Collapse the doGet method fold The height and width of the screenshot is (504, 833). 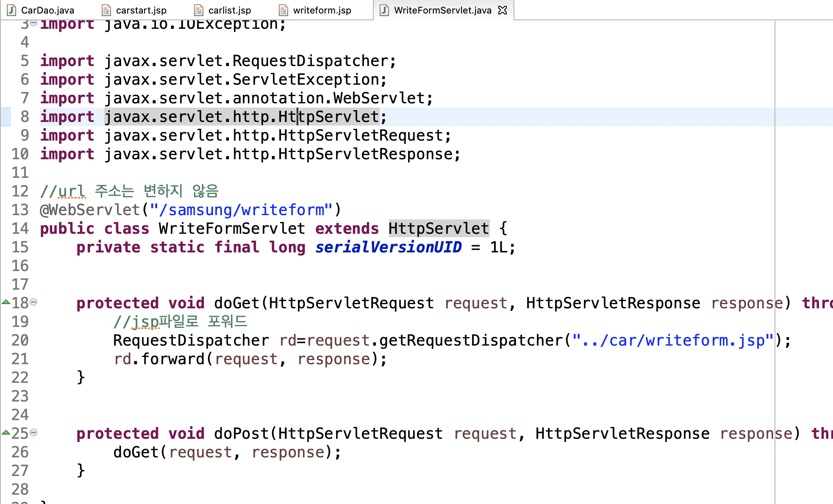33,302
